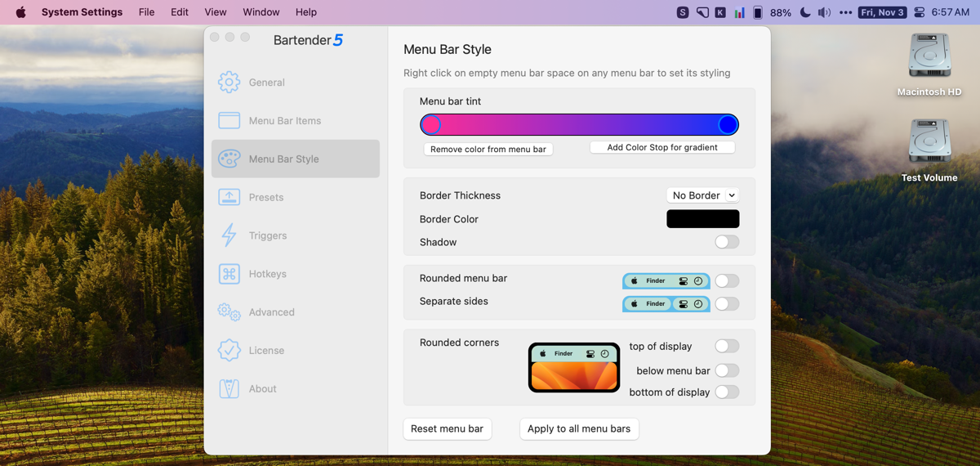This screenshot has width=980, height=466.
Task: Open the About tuxedo icon
Action: point(229,389)
